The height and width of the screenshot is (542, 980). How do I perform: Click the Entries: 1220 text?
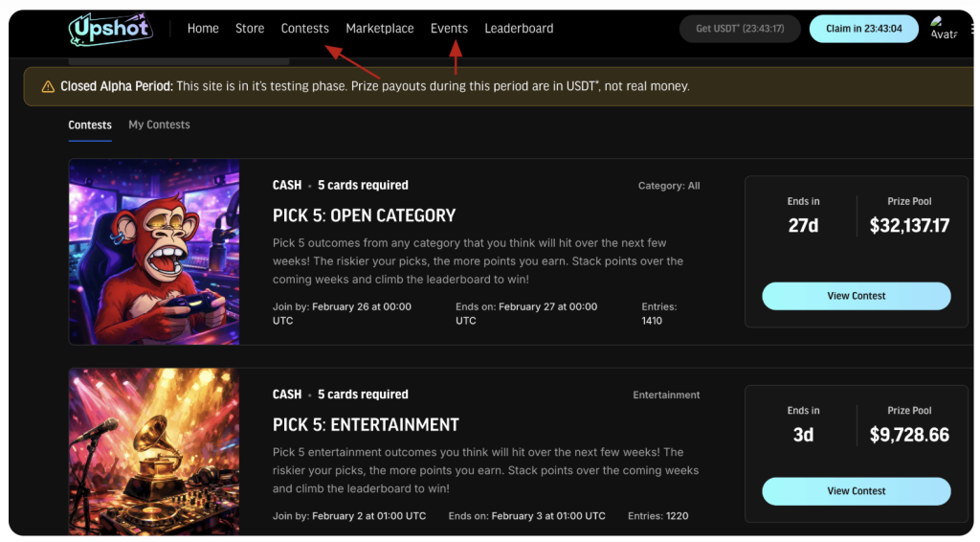click(658, 516)
